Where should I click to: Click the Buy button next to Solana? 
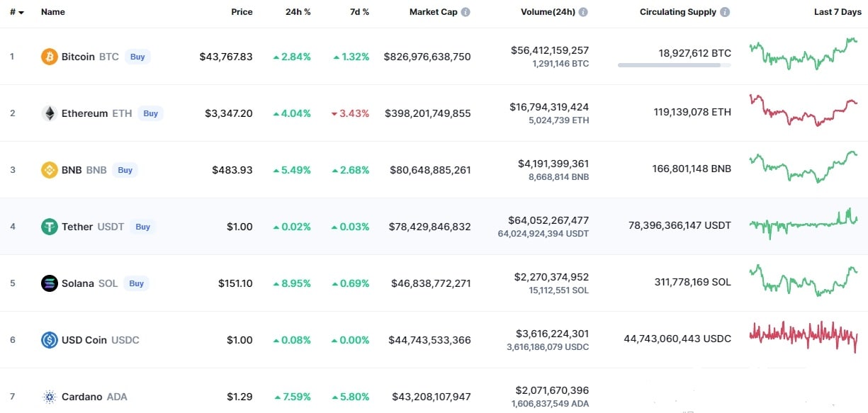pyautogui.click(x=137, y=283)
